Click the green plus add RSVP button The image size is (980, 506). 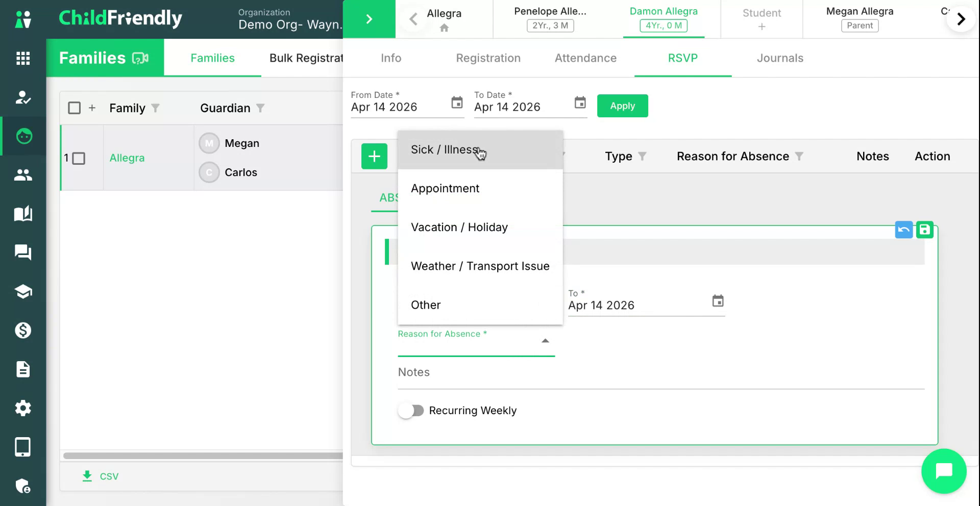[x=374, y=156]
